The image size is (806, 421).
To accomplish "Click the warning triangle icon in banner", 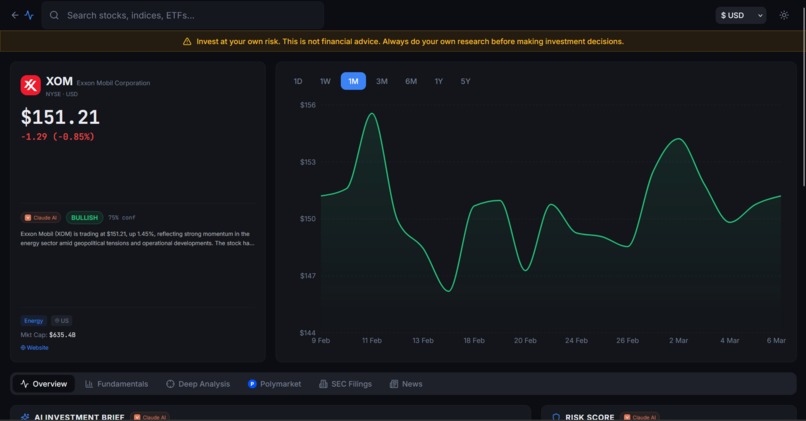I will click(187, 42).
